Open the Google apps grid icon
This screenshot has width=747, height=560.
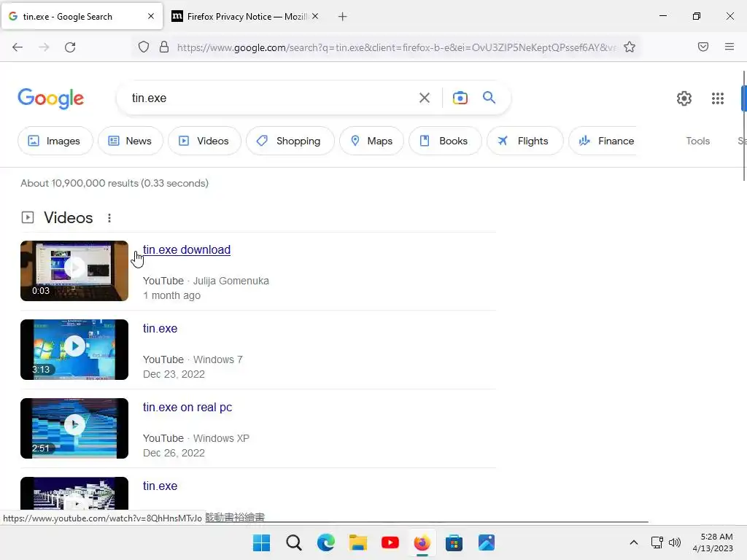718,98
